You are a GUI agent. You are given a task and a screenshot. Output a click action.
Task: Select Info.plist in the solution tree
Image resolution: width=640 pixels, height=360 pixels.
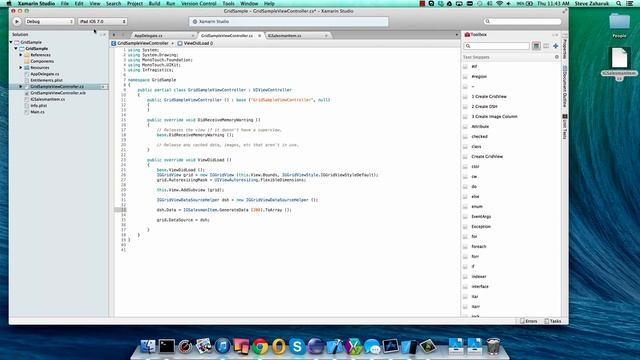[38, 105]
